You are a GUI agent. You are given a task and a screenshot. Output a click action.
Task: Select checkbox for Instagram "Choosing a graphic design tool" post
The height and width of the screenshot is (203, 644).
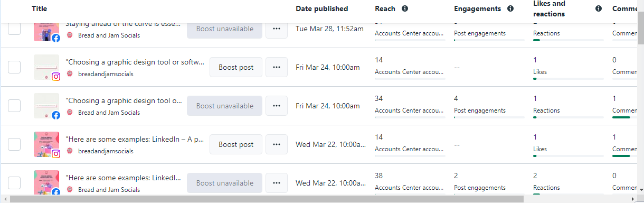coord(14,67)
